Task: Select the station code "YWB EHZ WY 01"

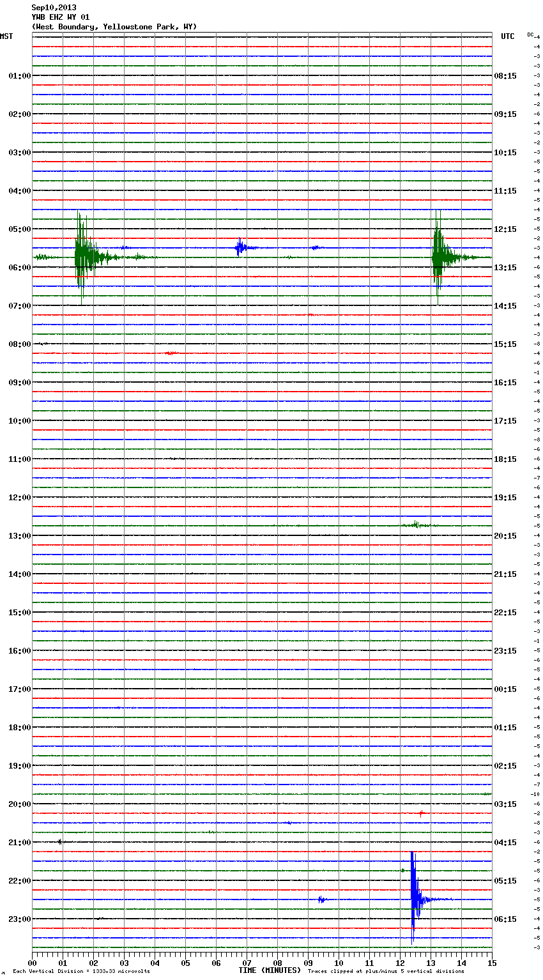Action: [x=61, y=17]
